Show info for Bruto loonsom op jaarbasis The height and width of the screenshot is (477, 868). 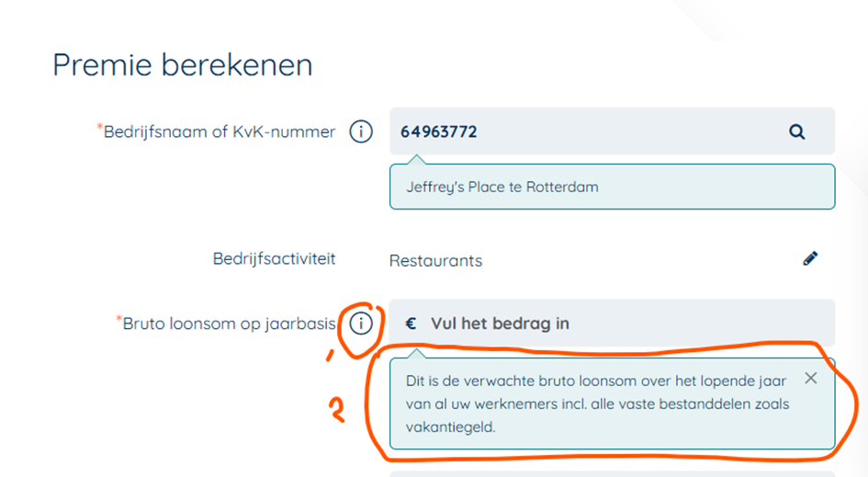click(x=361, y=323)
